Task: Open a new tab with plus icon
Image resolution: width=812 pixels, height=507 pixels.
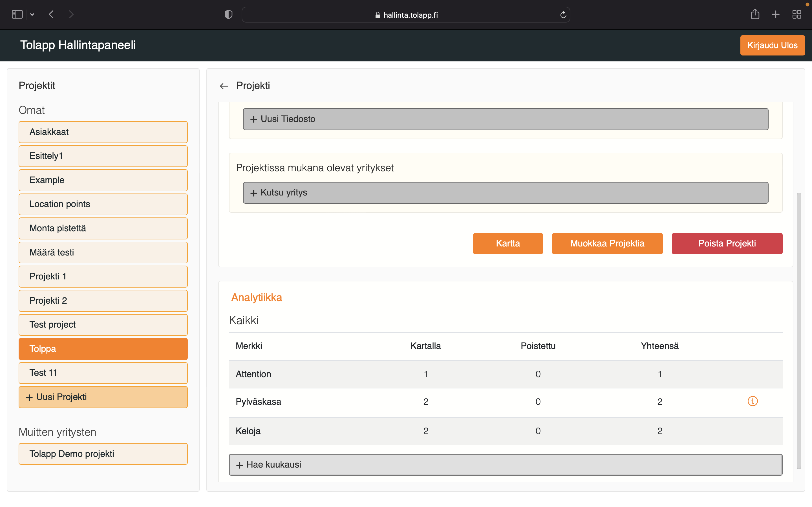Action: [775, 14]
